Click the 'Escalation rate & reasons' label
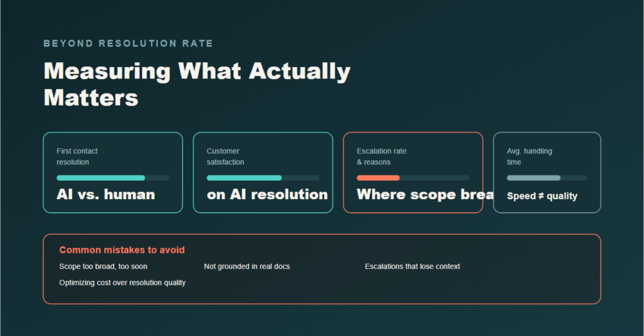Viewport: 644px width, 336px height. 382,156
